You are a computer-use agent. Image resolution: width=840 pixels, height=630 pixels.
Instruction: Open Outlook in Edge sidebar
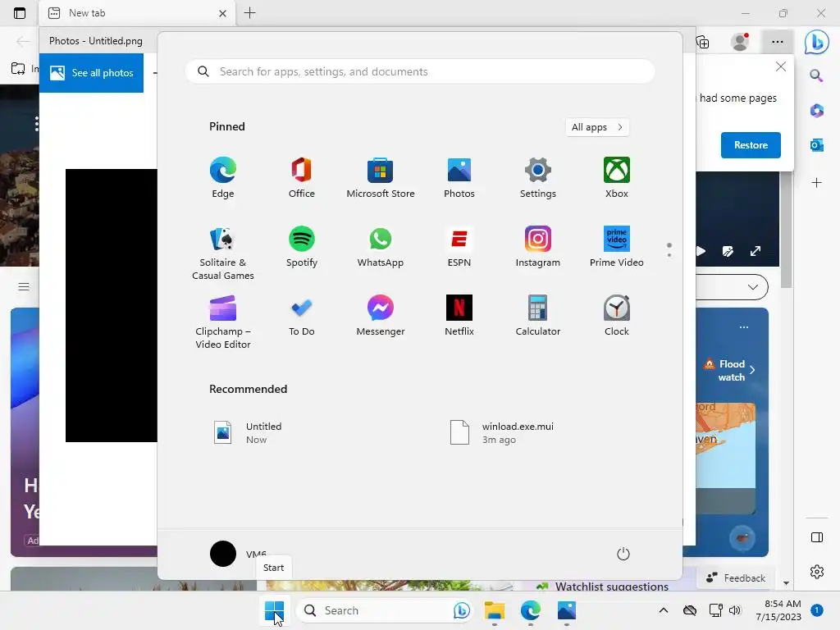(816, 144)
